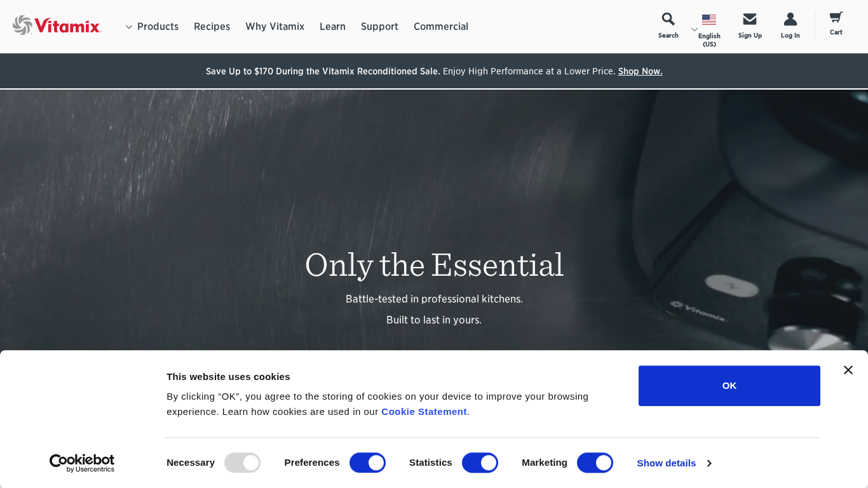The height and width of the screenshot is (488, 868).
Task: Open the Support menu
Action: tap(379, 27)
